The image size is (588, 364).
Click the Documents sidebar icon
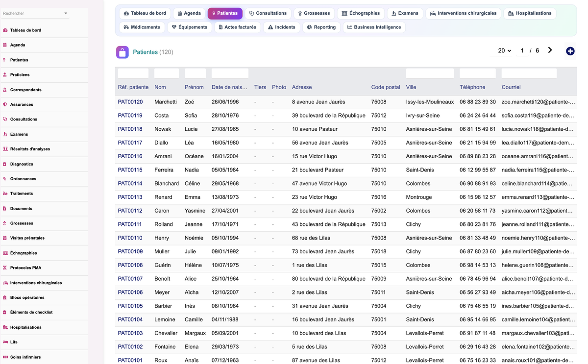[x=5, y=209]
